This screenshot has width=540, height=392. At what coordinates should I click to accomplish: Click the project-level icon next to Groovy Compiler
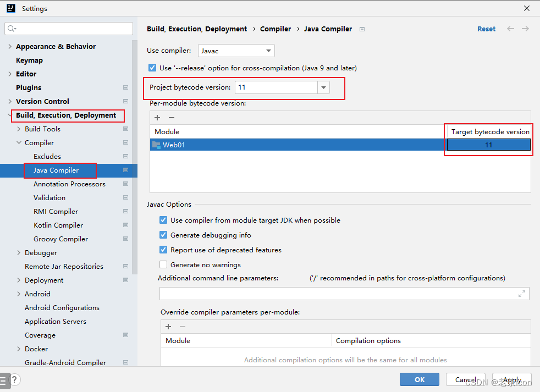(x=126, y=239)
